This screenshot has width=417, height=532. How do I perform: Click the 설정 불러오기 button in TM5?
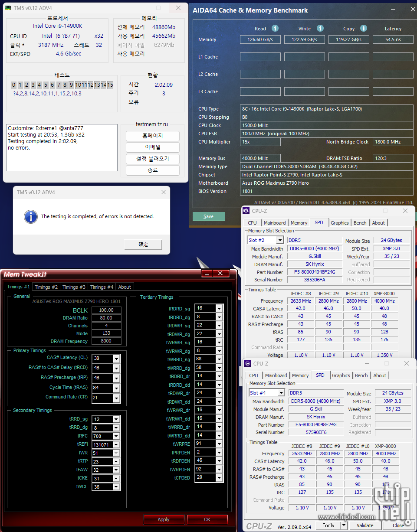[153, 159]
